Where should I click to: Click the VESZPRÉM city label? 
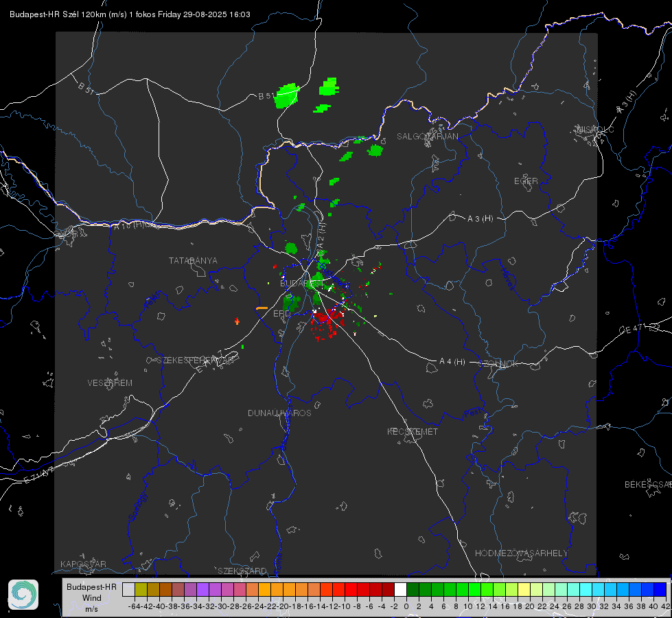[x=110, y=383]
